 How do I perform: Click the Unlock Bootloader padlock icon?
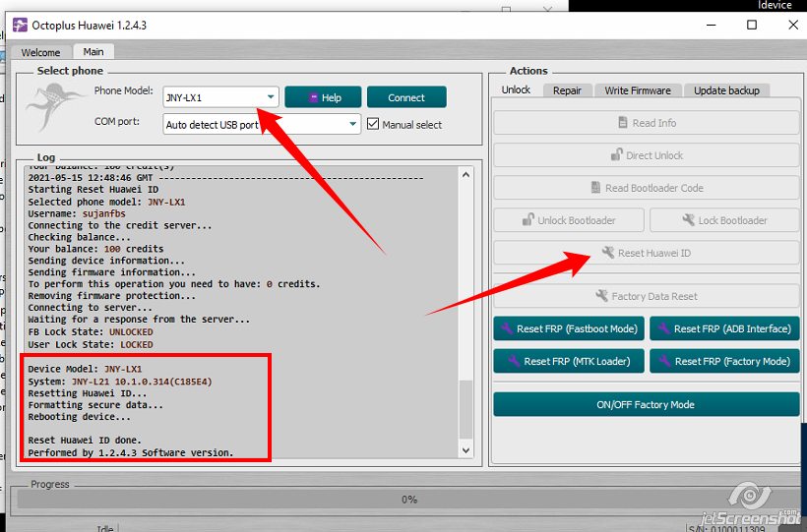click(x=528, y=219)
